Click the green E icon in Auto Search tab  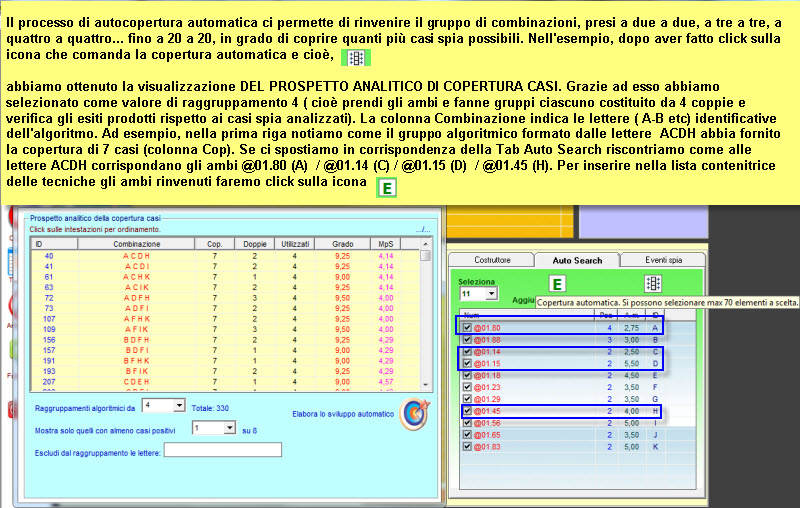point(557,284)
